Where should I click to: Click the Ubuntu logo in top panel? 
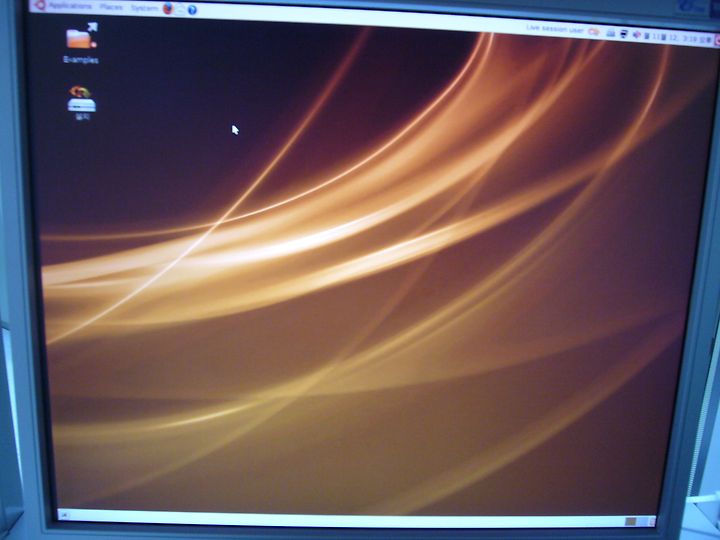point(40,6)
